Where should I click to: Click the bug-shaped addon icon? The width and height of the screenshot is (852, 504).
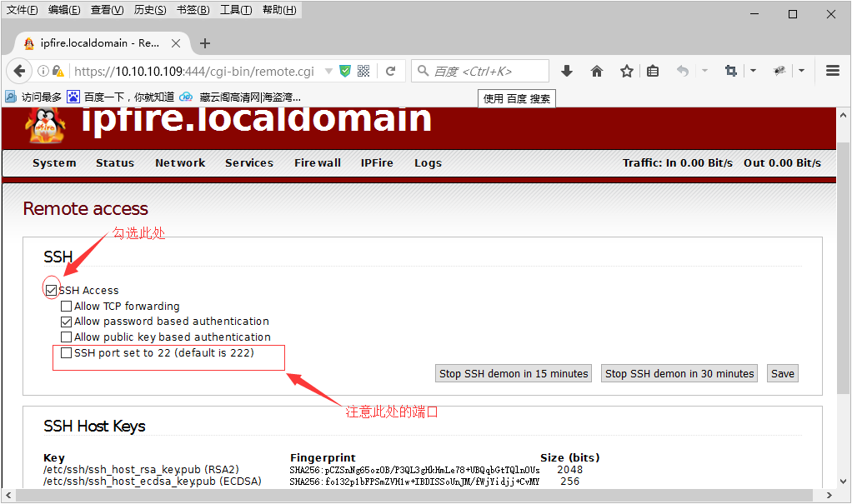[779, 71]
